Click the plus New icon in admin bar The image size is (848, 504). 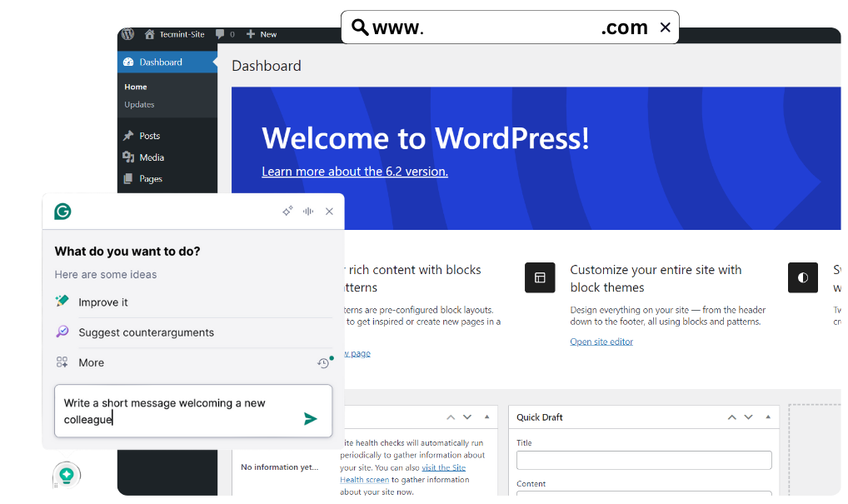click(x=251, y=34)
